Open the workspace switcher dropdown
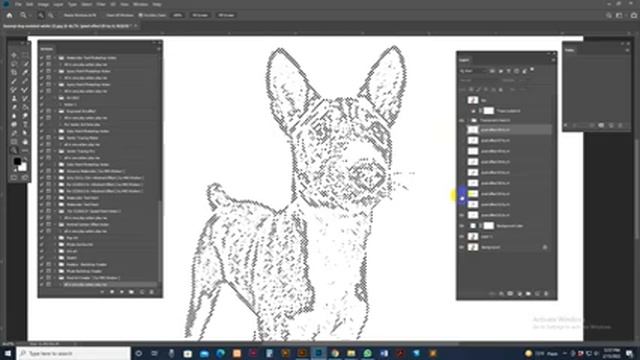Image resolution: width=640 pixels, height=360 pixels. (x=619, y=15)
